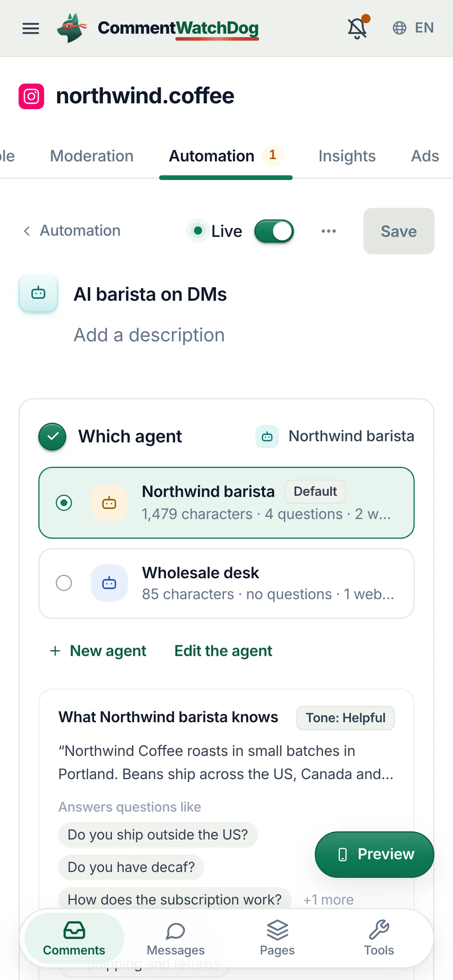Expand the +1 more questions
The width and height of the screenshot is (453, 980).
pyautogui.click(x=328, y=900)
